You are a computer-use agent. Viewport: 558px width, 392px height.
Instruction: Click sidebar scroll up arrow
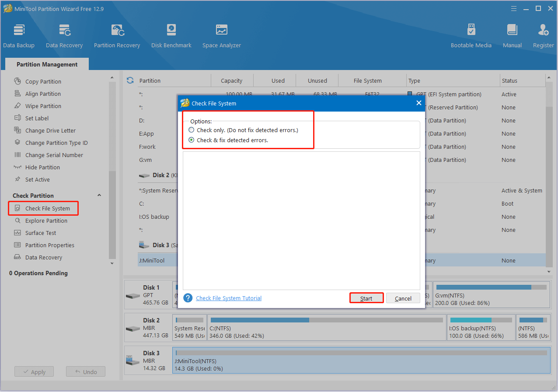112,77
